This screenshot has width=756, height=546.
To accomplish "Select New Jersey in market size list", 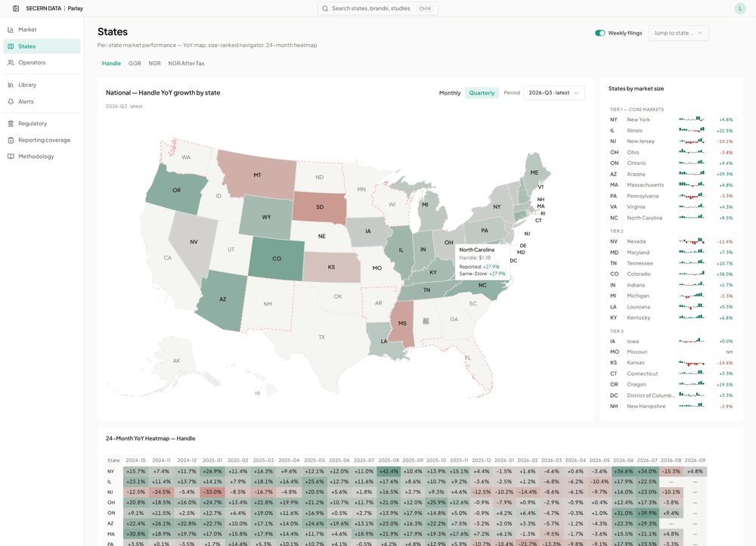I will click(x=671, y=141).
